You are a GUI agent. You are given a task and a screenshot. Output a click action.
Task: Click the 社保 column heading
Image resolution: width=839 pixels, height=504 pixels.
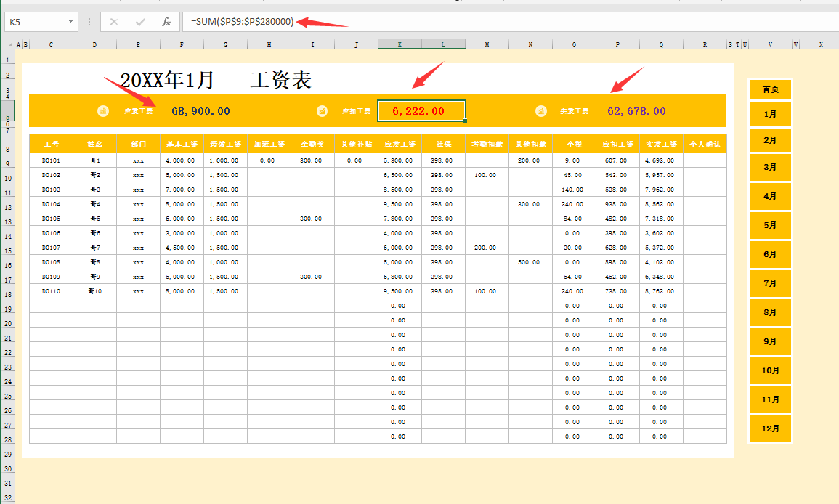[x=444, y=144]
